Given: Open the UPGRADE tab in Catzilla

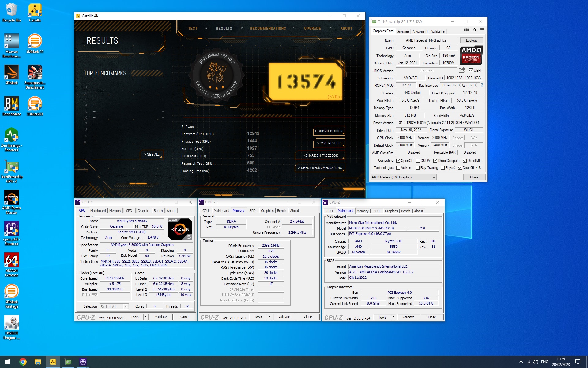Looking at the screenshot, I should [x=312, y=29].
